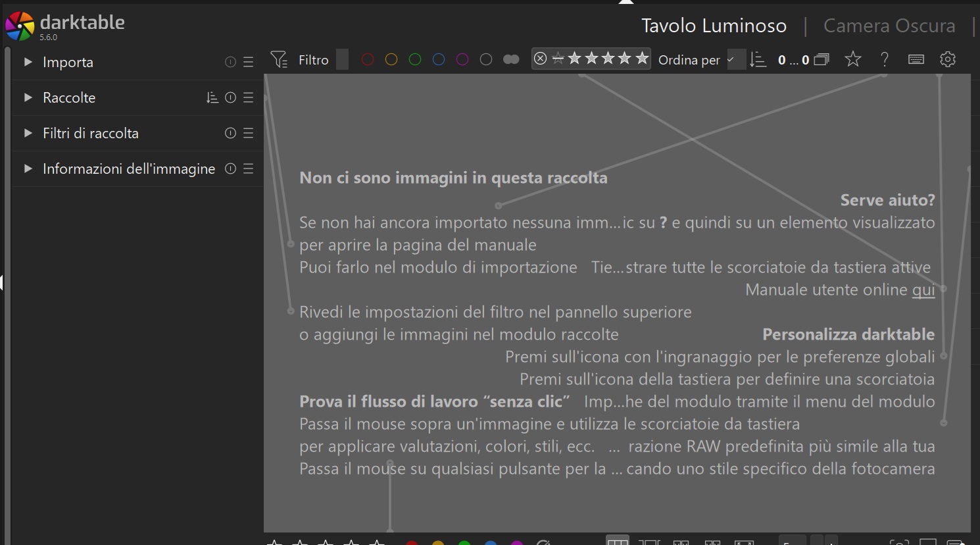Screen dimensions: 980x545
Task: Select the fifth star in rating filter
Action: point(642,59)
